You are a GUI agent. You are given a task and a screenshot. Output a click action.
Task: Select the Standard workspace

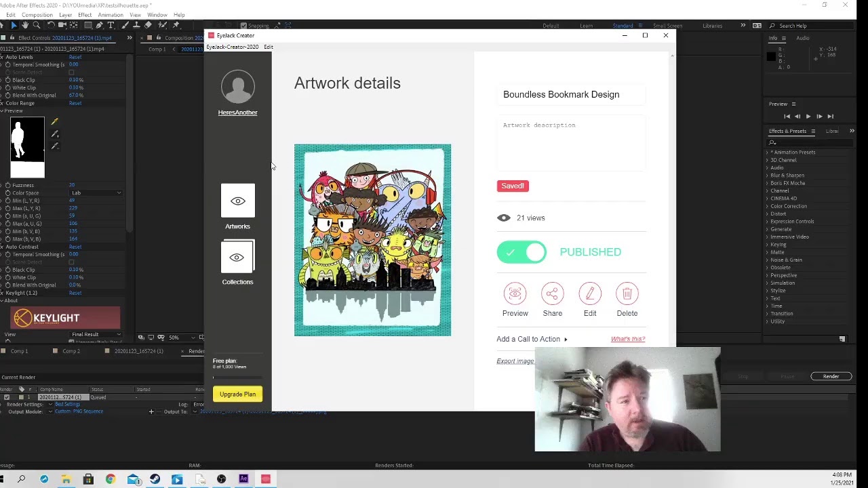click(623, 26)
